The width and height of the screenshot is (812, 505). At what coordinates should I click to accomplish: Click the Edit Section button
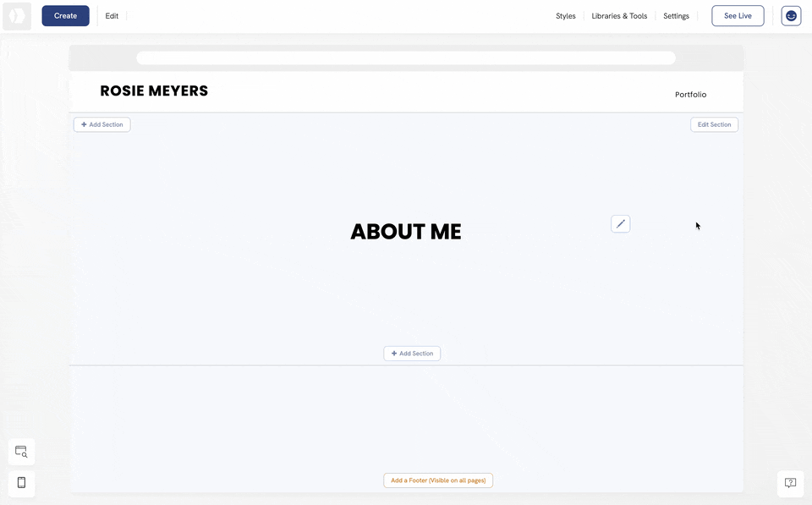click(x=714, y=124)
